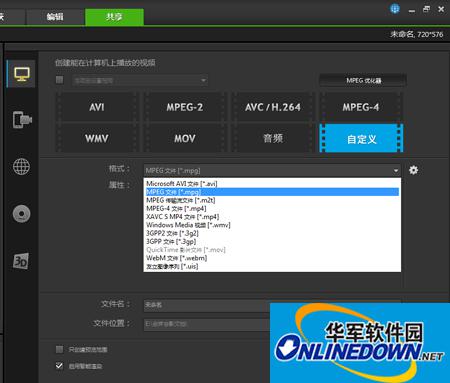Close the application window
Image resolution: width=450 pixels, height=383 pixels.
click(441, 9)
